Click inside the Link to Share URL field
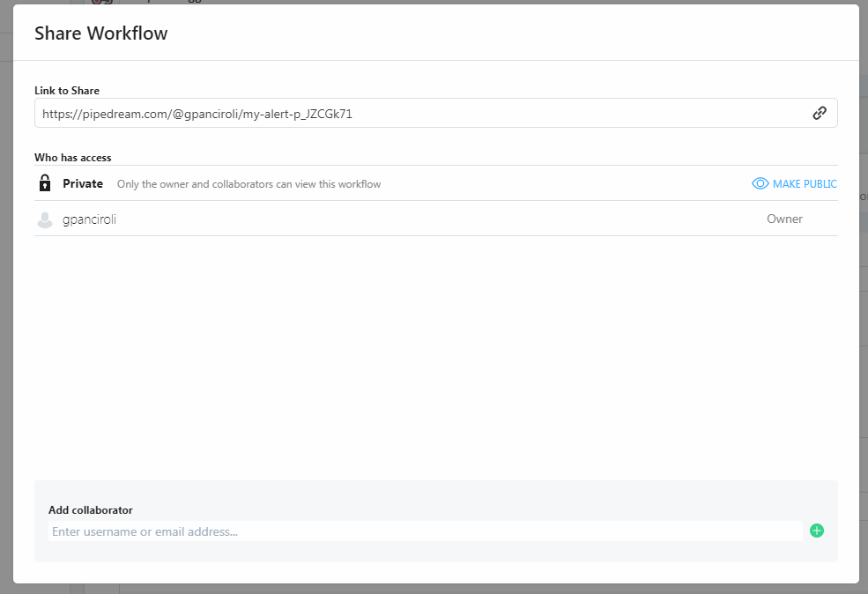Viewport: 868px width, 594px height. click(x=414, y=113)
